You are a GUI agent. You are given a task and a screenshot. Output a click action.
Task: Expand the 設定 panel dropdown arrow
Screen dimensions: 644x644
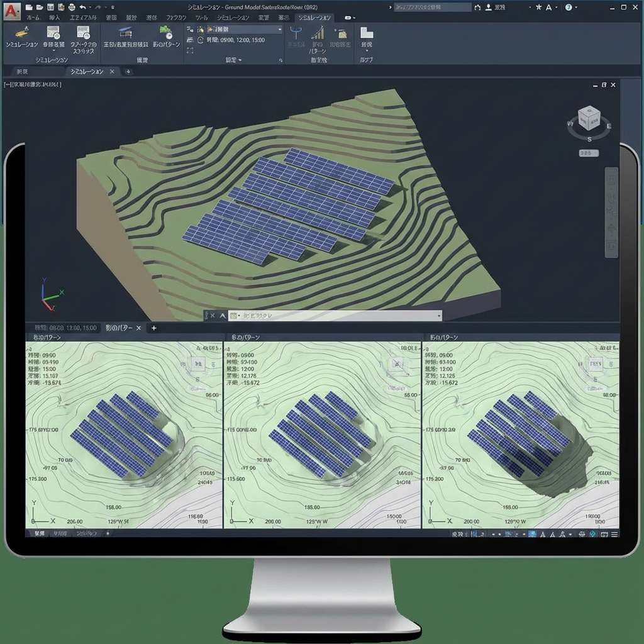(240, 59)
